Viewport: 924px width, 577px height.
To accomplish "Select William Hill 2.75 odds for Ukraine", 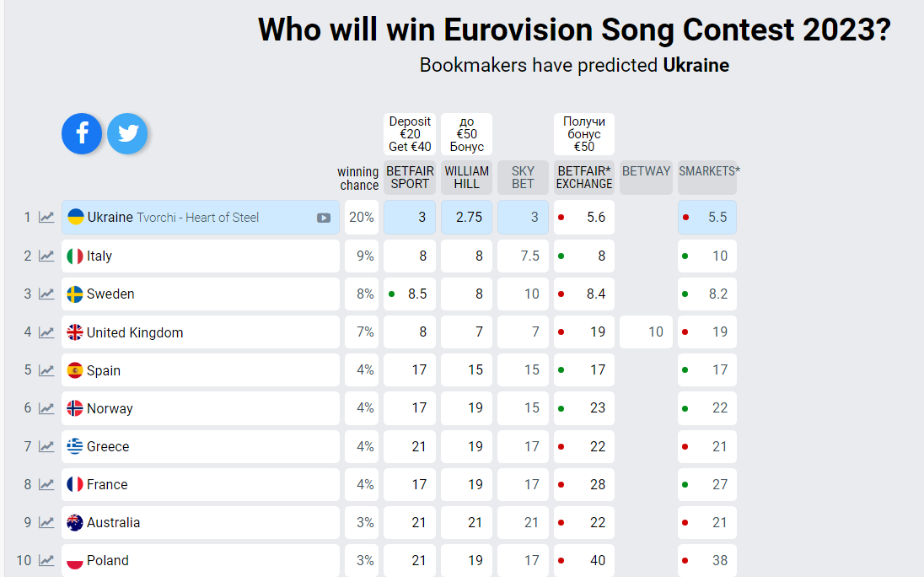I will [x=466, y=218].
